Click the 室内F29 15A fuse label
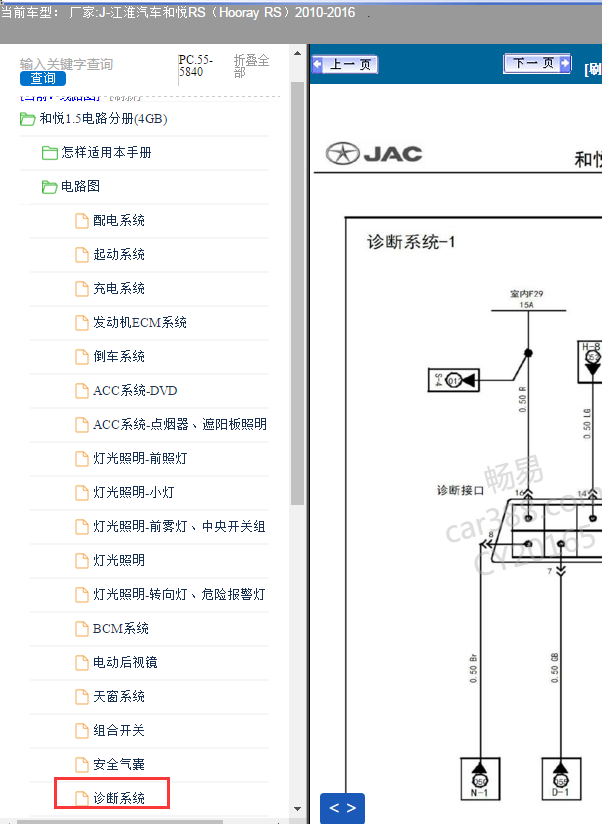The height and width of the screenshot is (824, 602). (x=527, y=299)
